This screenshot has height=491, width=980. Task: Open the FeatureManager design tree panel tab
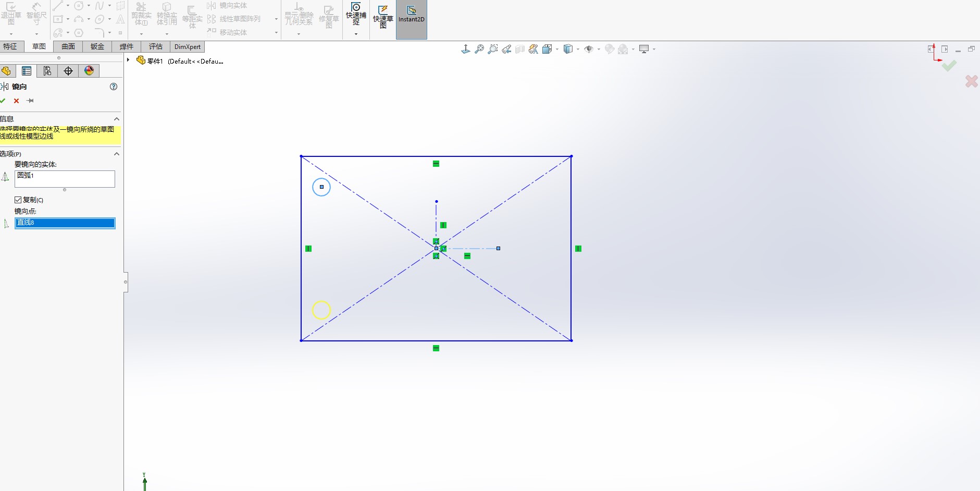[7, 71]
